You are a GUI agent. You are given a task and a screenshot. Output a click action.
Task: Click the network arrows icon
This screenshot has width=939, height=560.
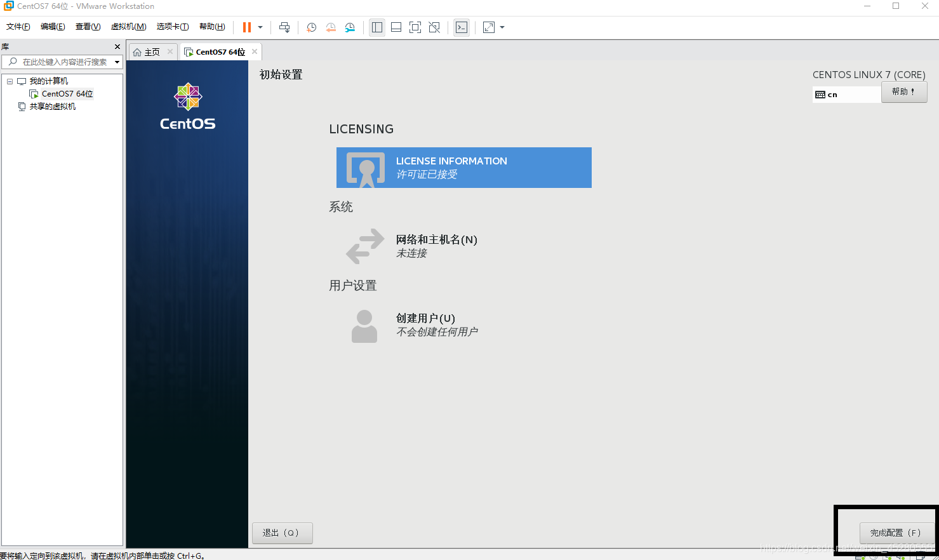(x=365, y=246)
